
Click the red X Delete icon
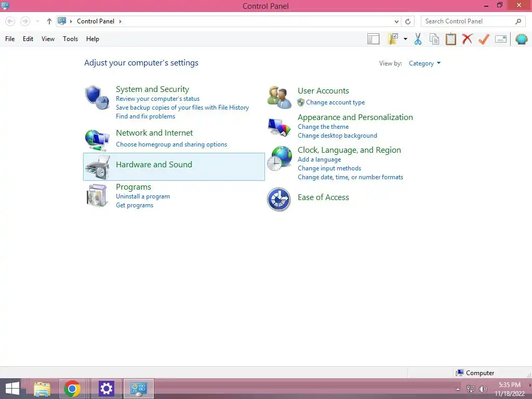coord(467,39)
